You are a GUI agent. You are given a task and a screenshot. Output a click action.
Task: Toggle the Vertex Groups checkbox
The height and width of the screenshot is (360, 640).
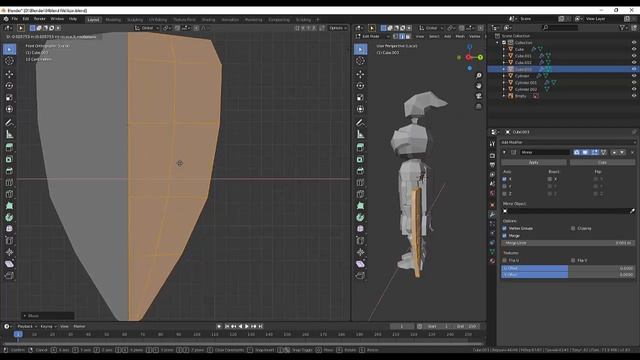[504, 229]
